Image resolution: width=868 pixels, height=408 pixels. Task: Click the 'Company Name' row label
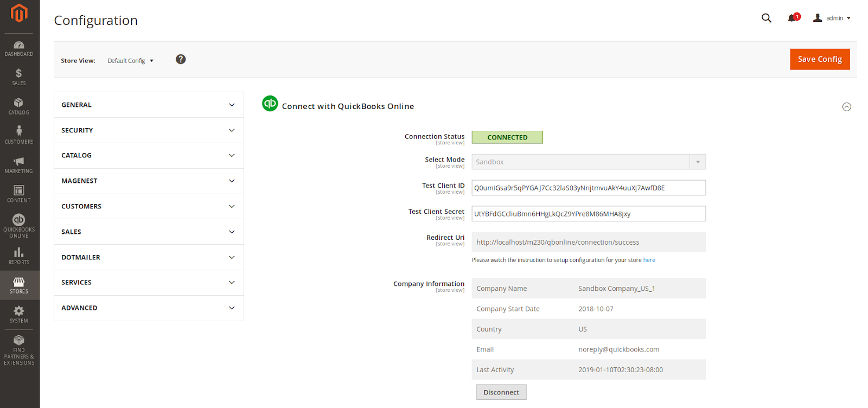[x=502, y=289]
